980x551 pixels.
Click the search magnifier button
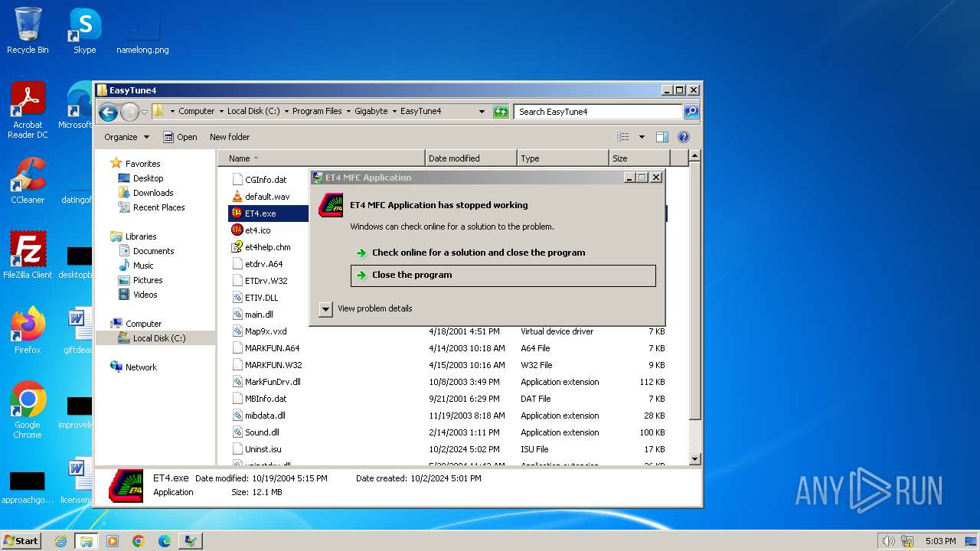(x=691, y=112)
